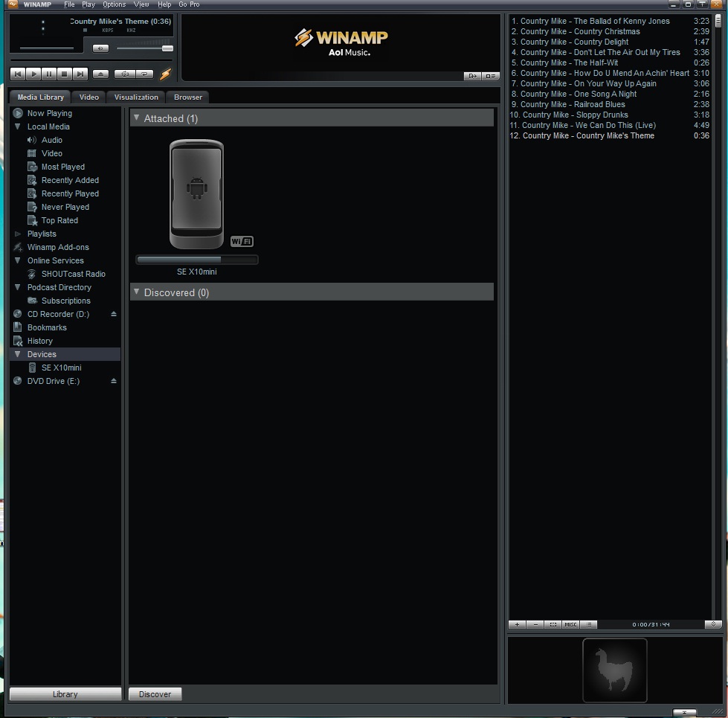Click the Library button at the bottom
The image size is (728, 718).
click(x=65, y=694)
